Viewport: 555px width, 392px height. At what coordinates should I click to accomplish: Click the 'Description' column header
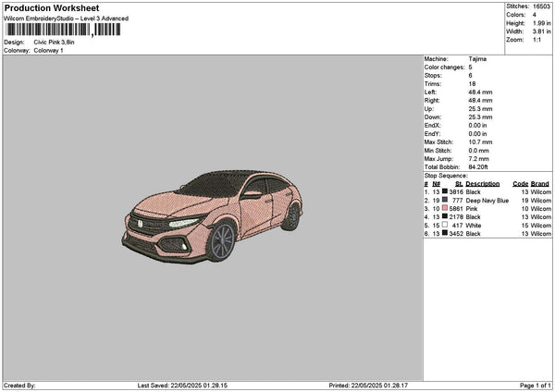(483, 184)
